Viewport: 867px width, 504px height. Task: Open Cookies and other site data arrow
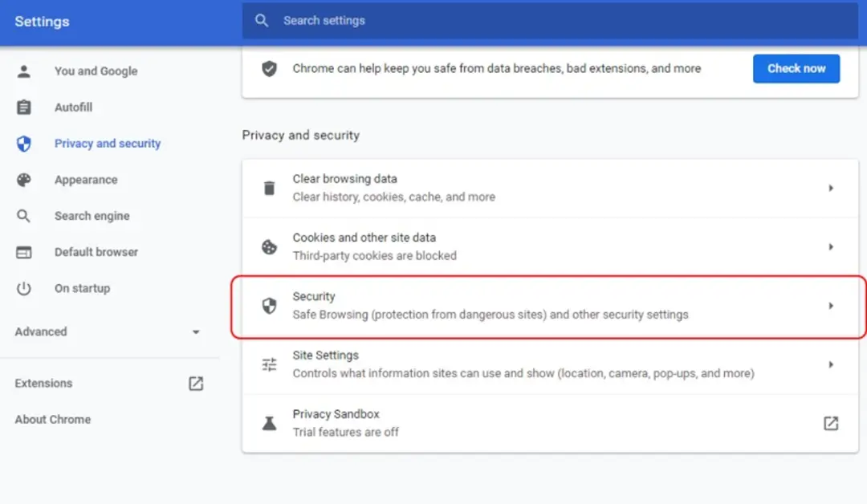point(831,247)
